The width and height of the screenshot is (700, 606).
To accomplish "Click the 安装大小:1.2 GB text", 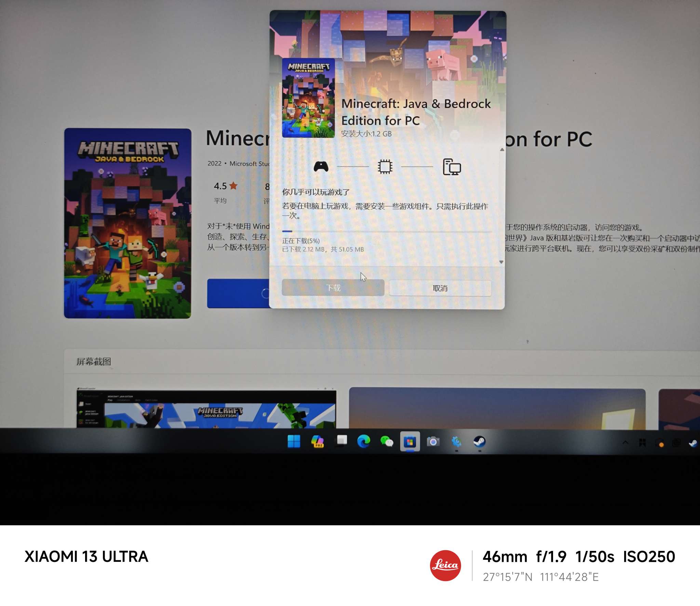I will point(366,134).
